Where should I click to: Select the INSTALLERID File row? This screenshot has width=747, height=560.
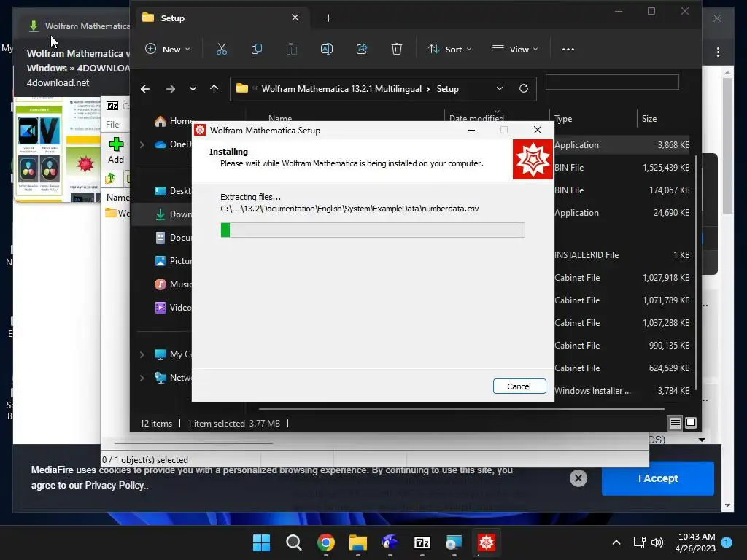coord(622,255)
